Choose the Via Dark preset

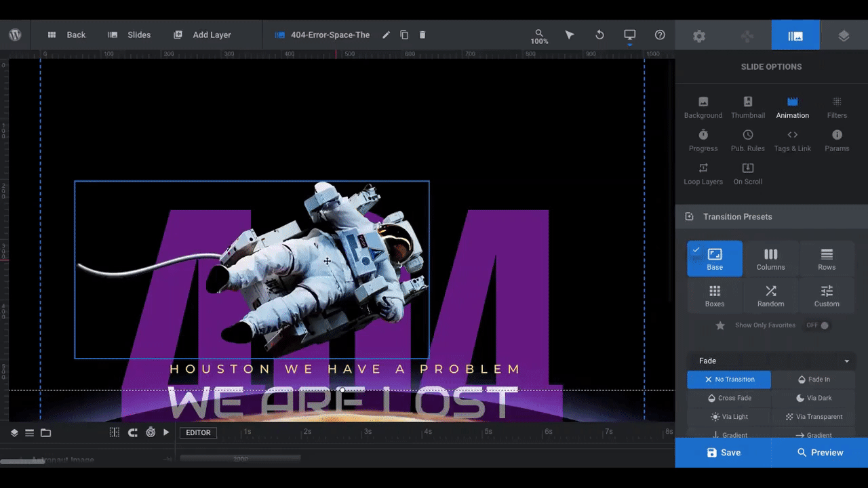pyautogui.click(x=814, y=398)
